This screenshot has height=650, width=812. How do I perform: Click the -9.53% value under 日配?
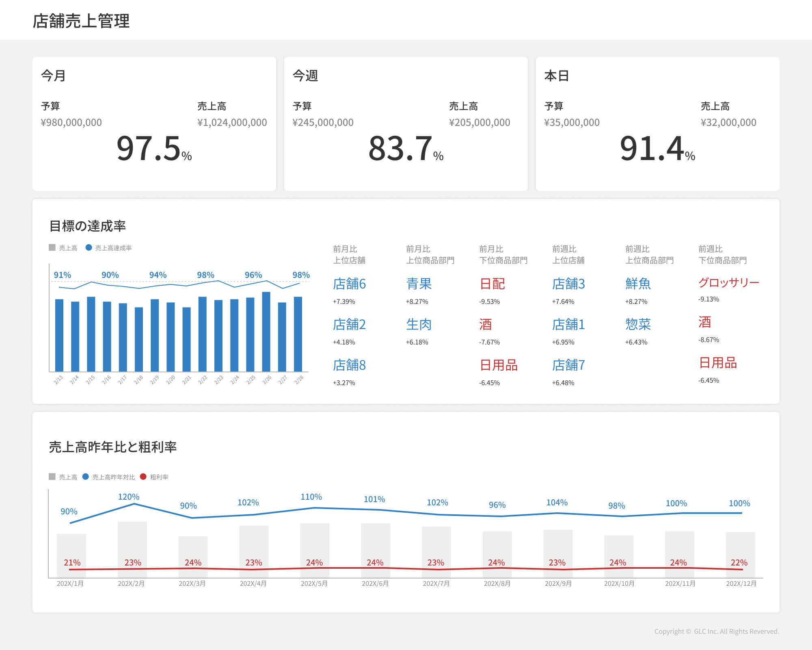(x=490, y=301)
